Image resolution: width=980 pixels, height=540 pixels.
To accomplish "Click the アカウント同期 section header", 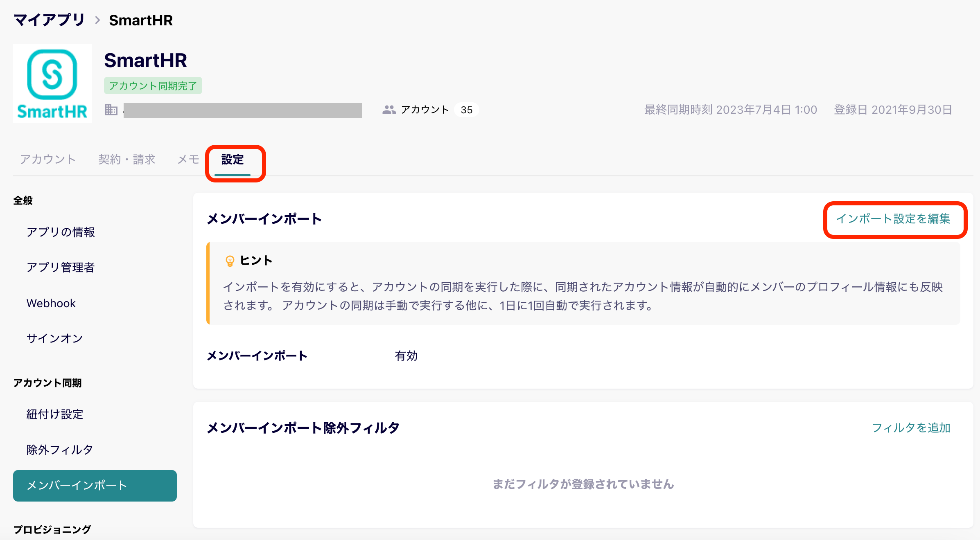I will tap(47, 382).
